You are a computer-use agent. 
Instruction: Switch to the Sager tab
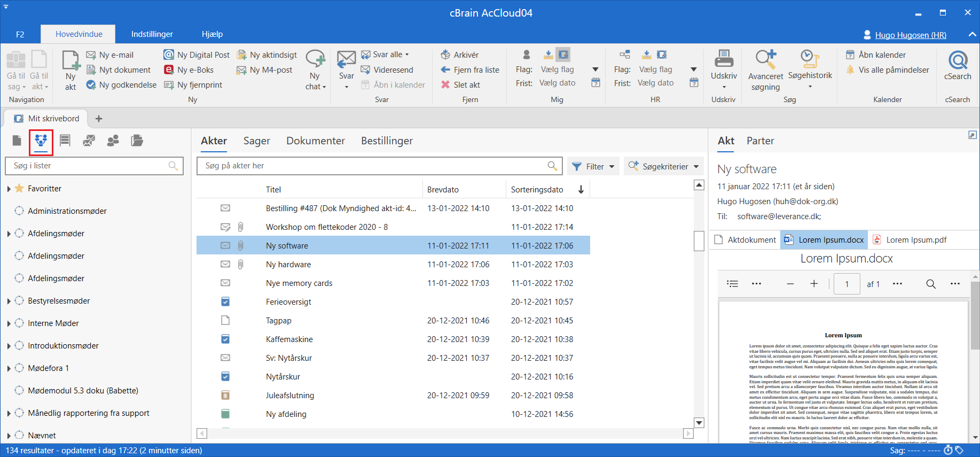257,141
